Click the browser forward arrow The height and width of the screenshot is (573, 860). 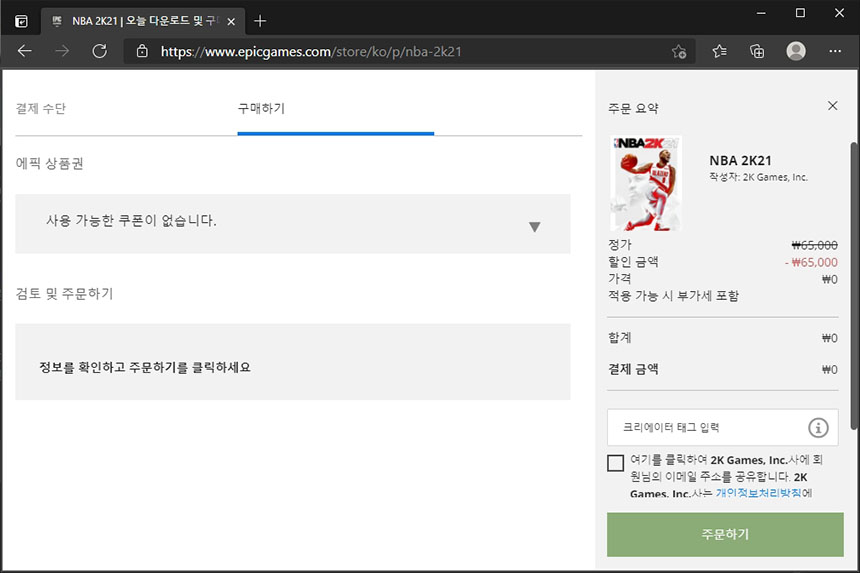[62, 51]
